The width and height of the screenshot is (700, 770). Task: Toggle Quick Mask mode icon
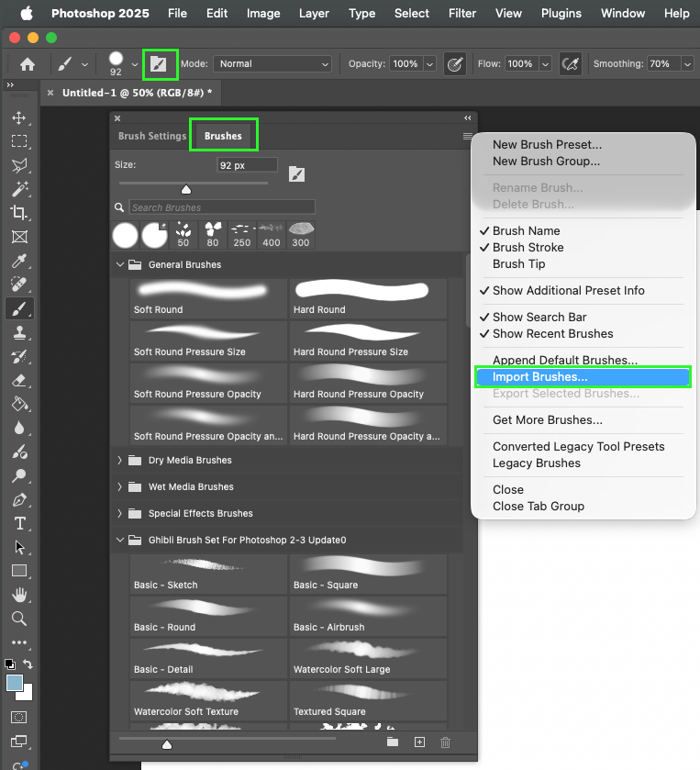tap(19, 717)
